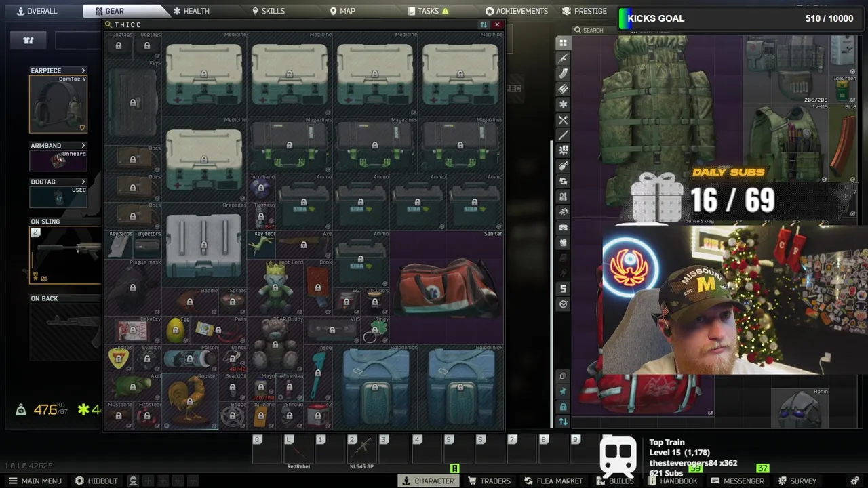
Task: Click the grid icon atop the stash sidebar
Action: tap(563, 43)
